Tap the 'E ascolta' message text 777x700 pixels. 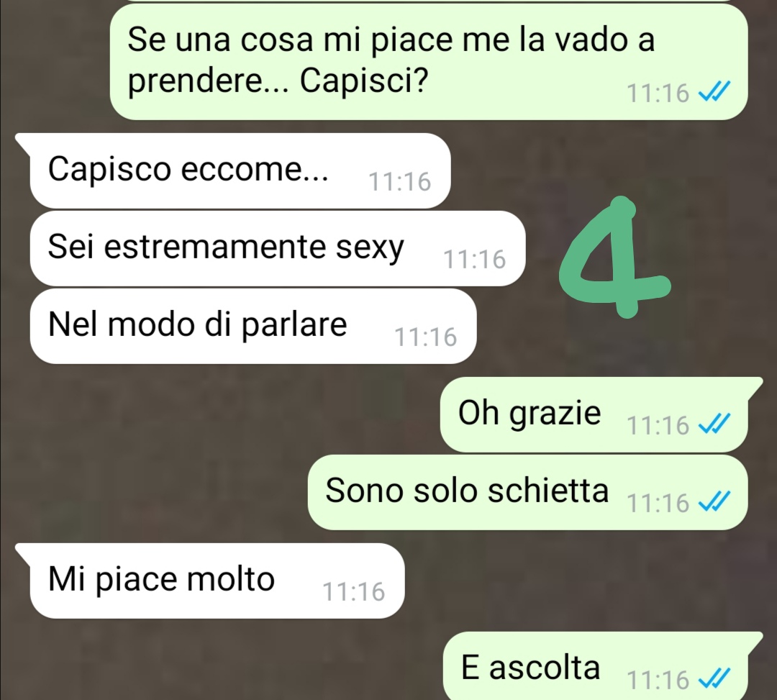(530, 668)
